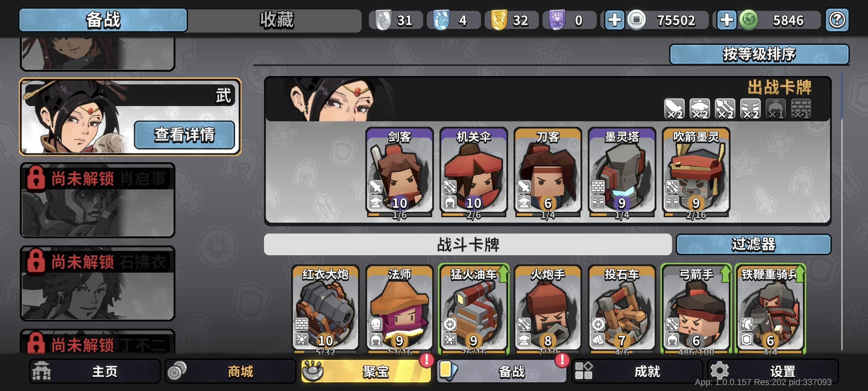Click the locked 肖启事 hero card

98,200
